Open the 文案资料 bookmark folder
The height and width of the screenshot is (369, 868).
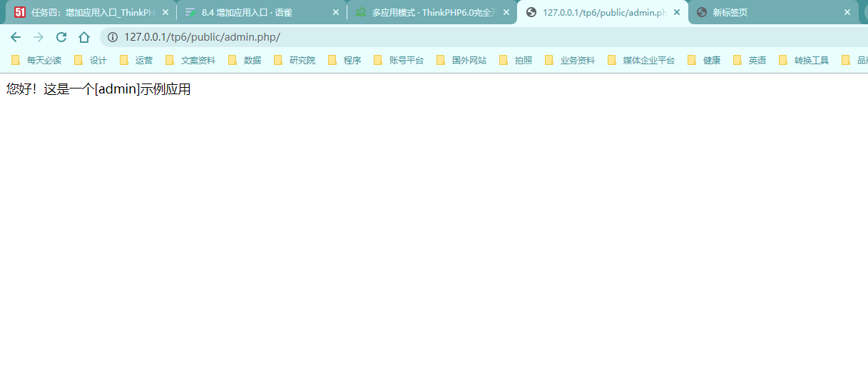click(x=190, y=61)
